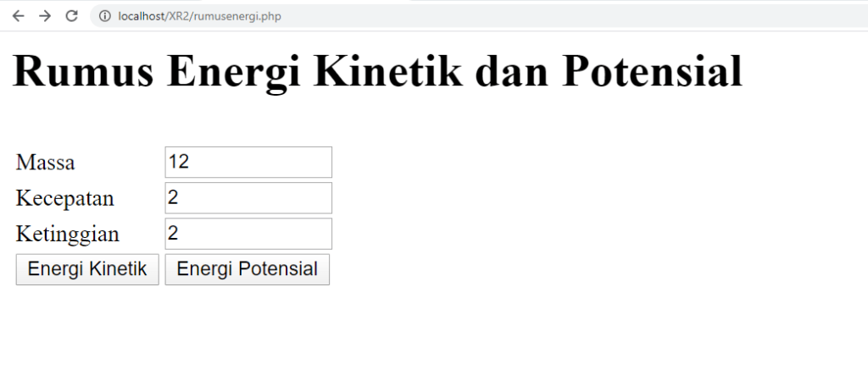Open the site information icon beside the URL
868x381 pixels.
pos(105,16)
